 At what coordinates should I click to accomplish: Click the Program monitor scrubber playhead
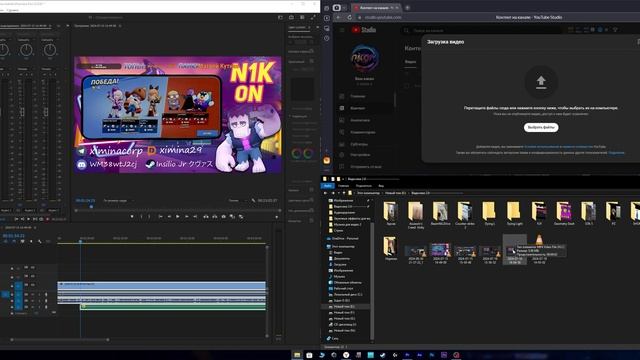tap(91, 207)
